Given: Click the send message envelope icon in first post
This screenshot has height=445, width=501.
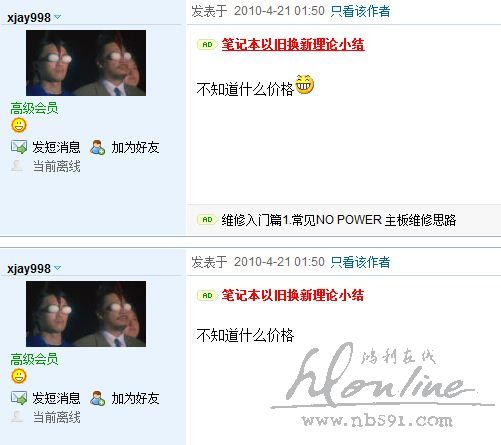Looking at the screenshot, I should [19, 147].
